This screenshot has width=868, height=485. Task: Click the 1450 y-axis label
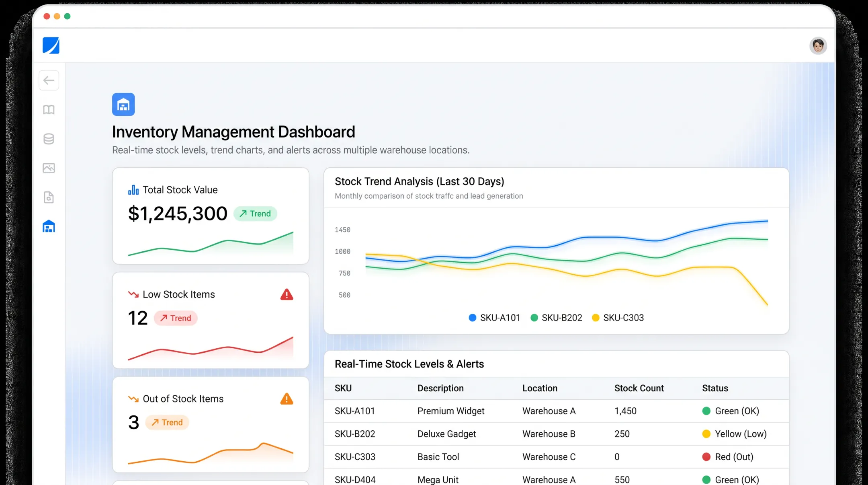[342, 230]
